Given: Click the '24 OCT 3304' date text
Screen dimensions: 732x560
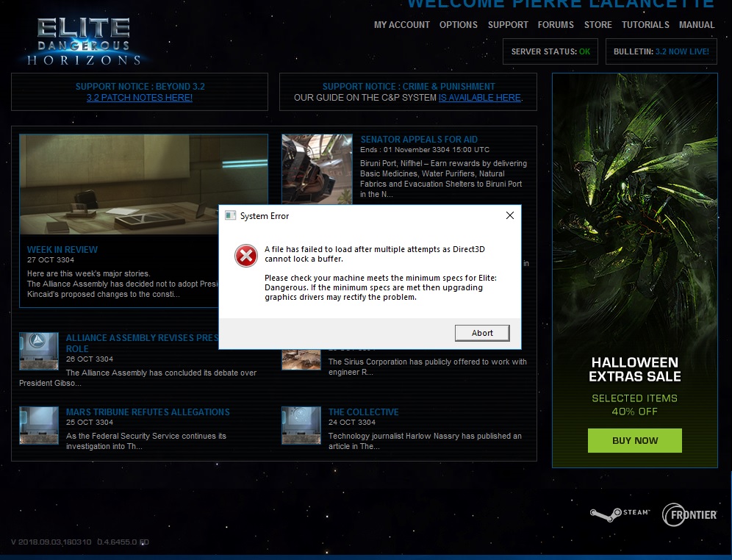Looking at the screenshot, I should (351, 423).
